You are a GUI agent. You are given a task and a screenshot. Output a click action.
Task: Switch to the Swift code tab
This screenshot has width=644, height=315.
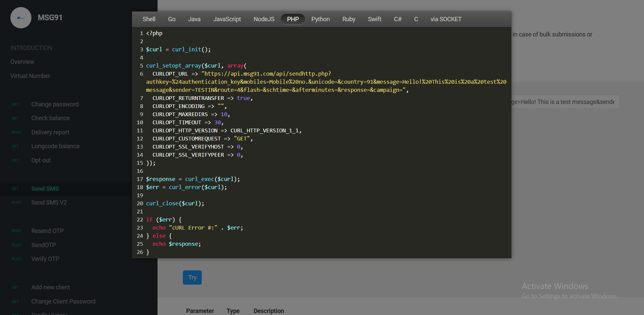[374, 19]
